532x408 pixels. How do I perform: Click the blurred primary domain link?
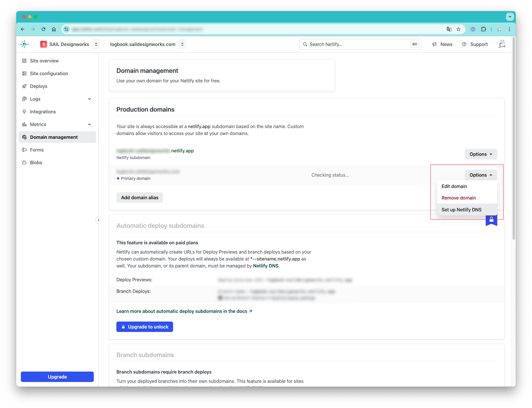(148, 171)
